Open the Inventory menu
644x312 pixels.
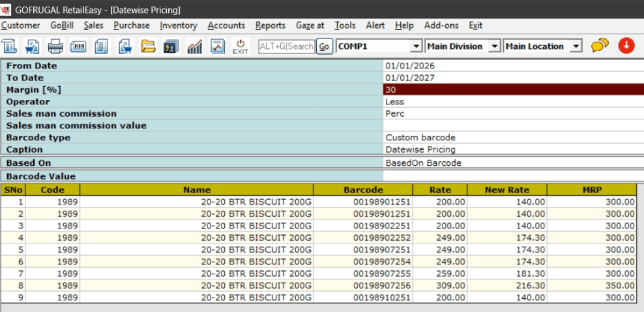(178, 25)
